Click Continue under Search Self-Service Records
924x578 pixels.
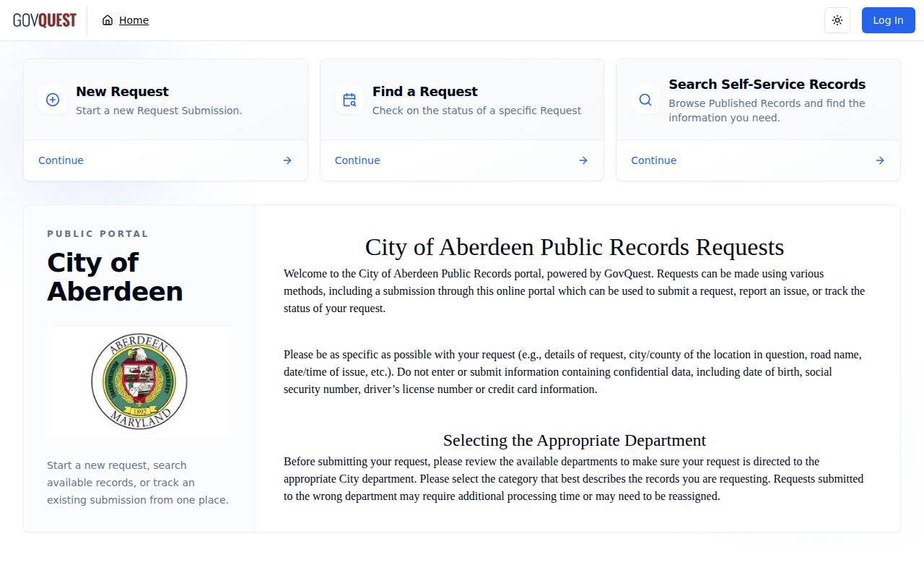point(654,160)
